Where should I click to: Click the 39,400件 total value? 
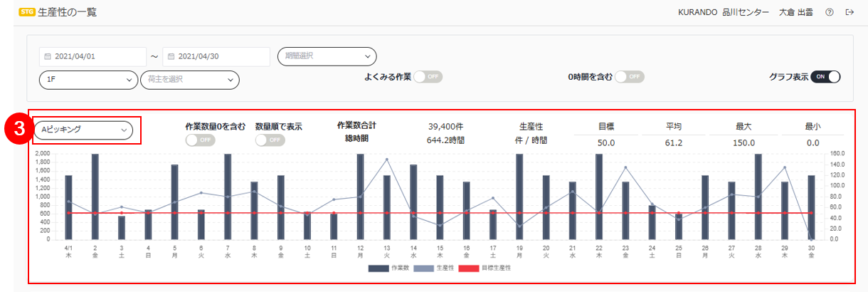point(446,127)
